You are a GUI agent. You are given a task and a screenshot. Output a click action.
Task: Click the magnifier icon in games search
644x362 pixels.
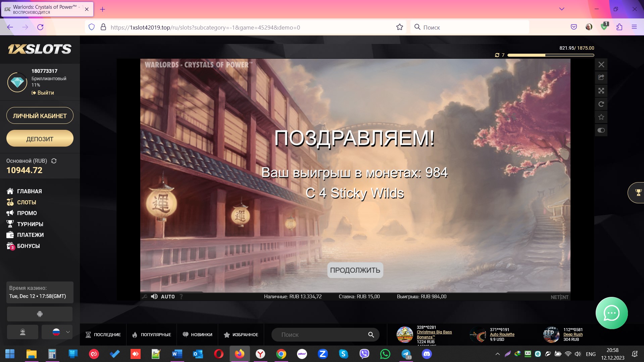click(371, 335)
